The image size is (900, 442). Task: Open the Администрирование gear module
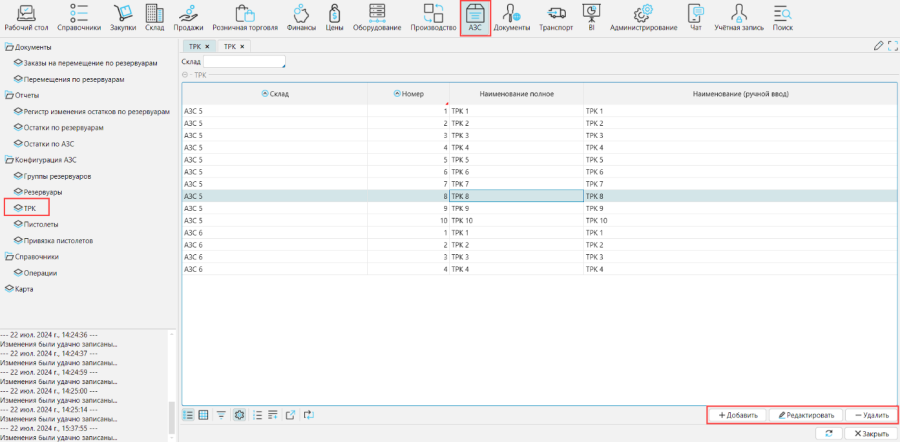(644, 17)
